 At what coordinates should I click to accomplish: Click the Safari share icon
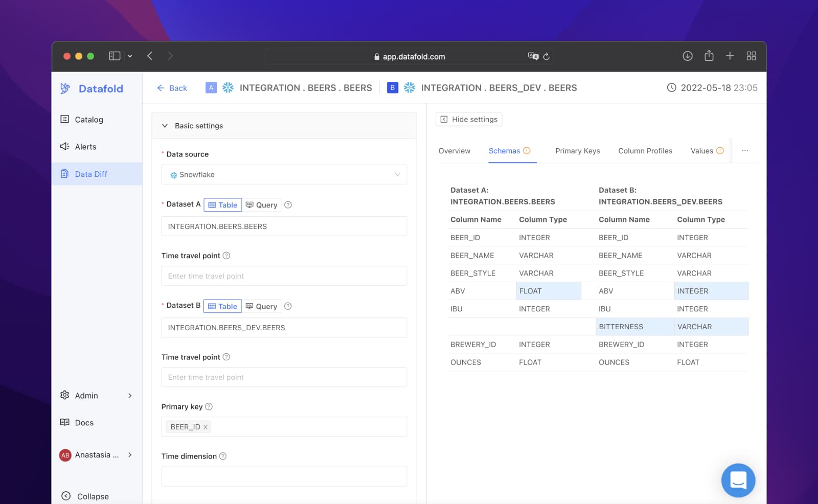[709, 56]
